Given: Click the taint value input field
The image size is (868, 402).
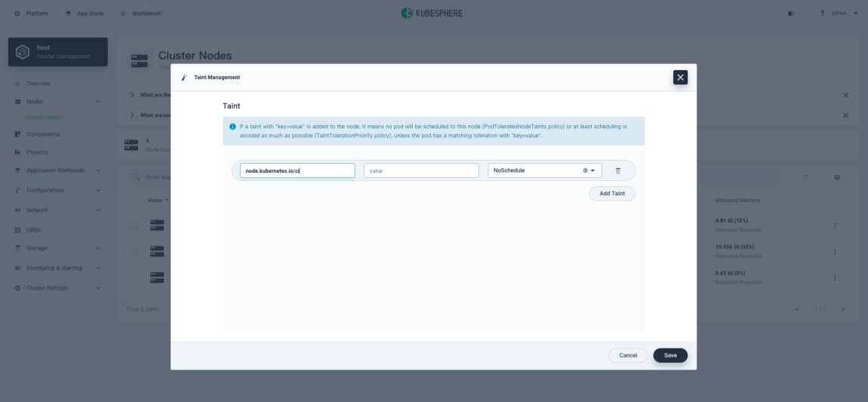Looking at the screenshot, I should click(x=421, y=170).
